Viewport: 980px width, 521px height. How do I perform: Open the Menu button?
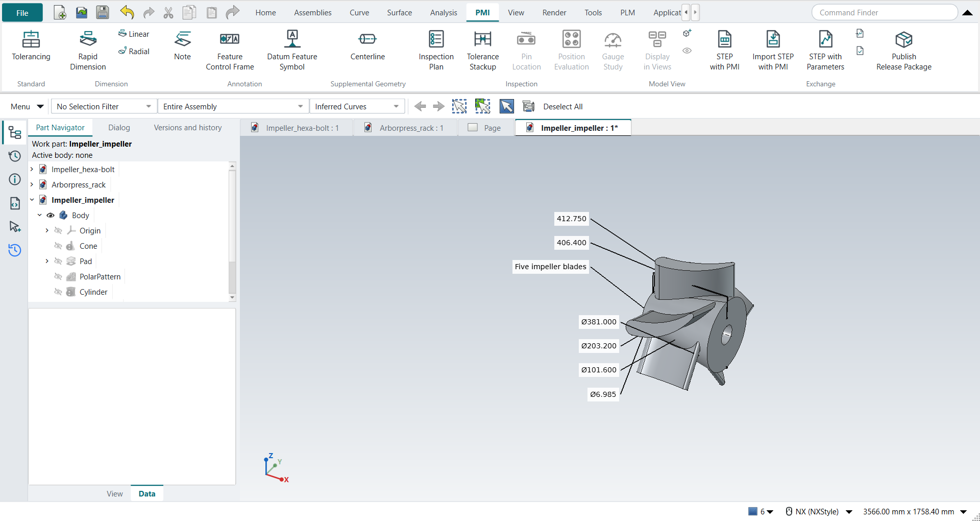click(27, 106)
